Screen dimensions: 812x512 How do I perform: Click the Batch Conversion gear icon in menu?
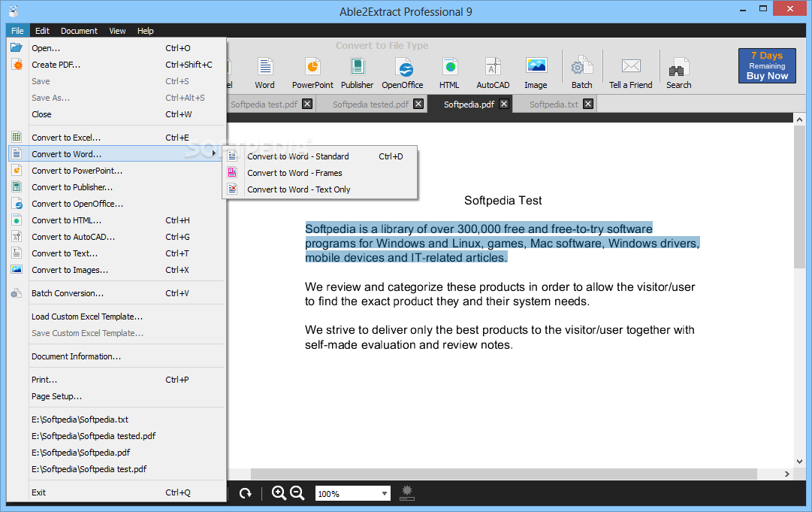click(x=17, y=292)
